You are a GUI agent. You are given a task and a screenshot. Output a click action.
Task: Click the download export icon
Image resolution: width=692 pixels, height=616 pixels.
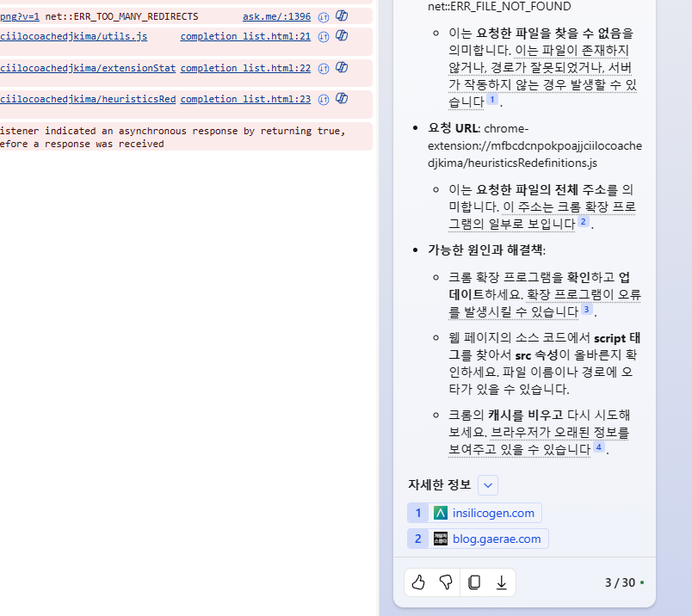[501, 582]
